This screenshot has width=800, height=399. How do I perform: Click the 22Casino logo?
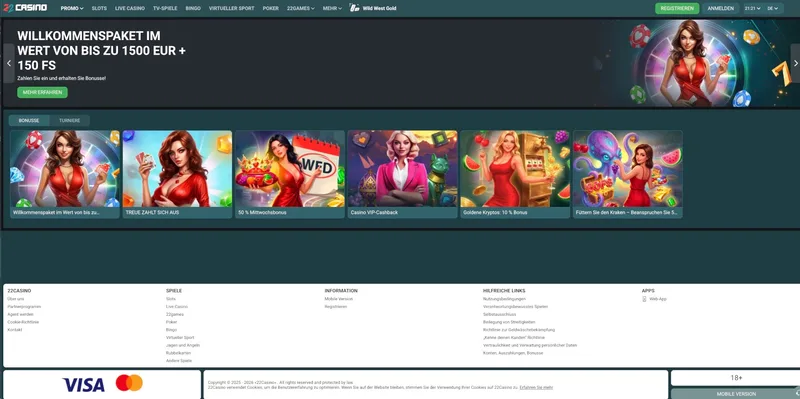pyautogui.click(x=25, y=8)
